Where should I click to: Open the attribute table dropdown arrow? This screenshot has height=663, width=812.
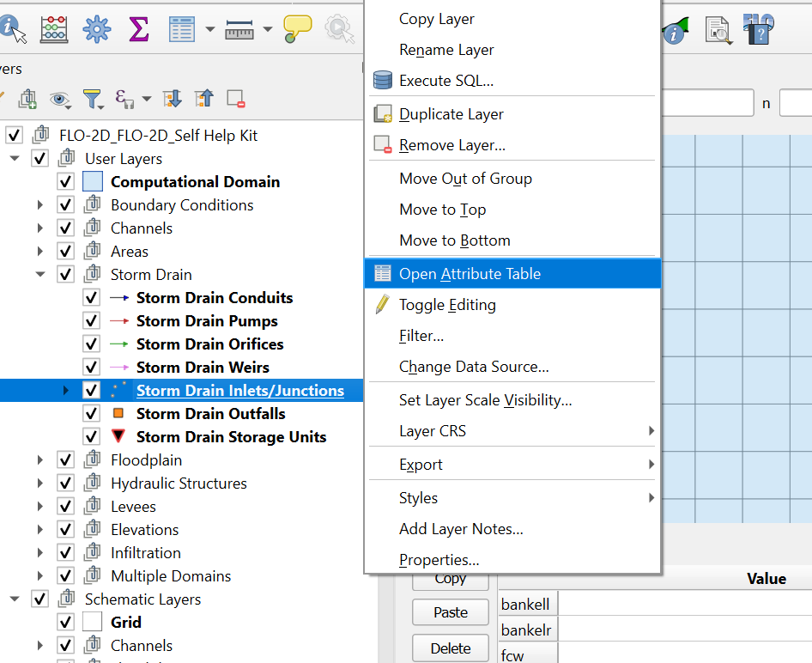tap(210, 29)
